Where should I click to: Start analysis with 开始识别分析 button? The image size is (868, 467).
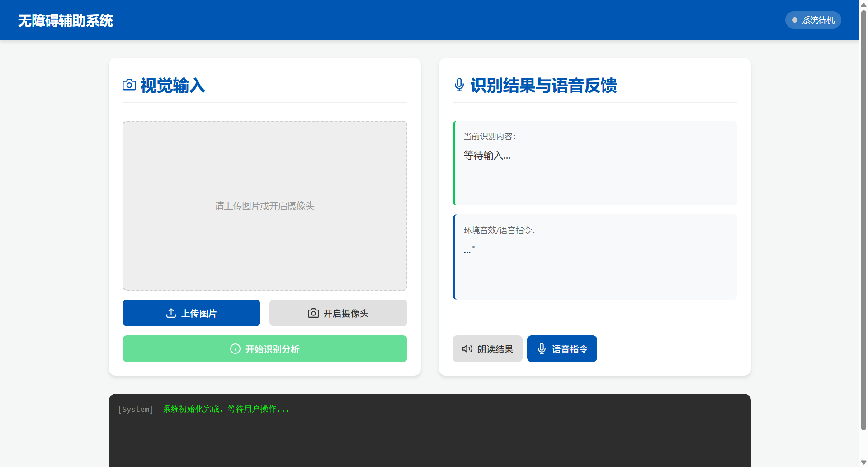(x=264, y=348)
